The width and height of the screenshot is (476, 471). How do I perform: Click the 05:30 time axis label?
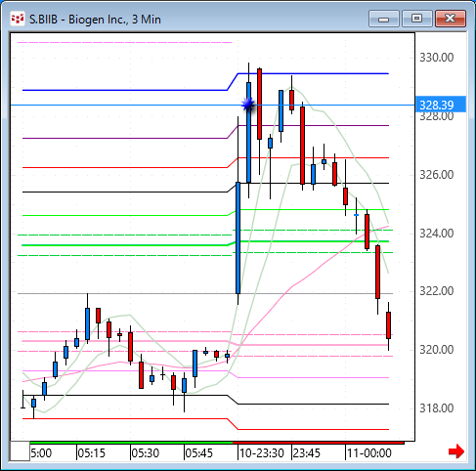pyautogui.click(x=145, y=453)
